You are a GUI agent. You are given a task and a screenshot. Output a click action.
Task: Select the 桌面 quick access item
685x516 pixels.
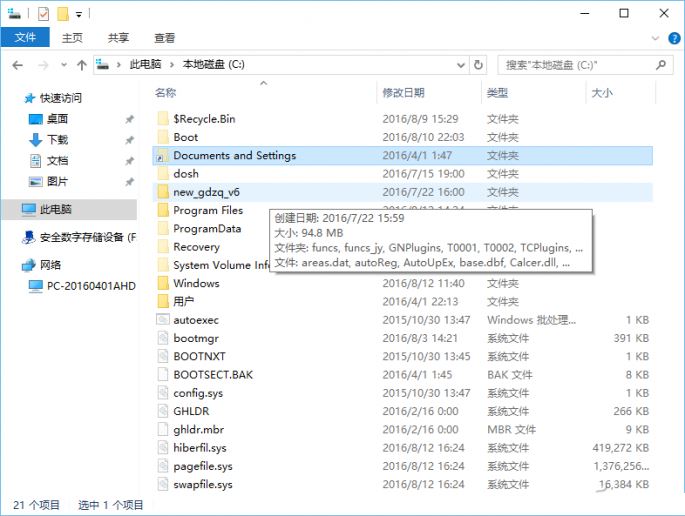coord(57,119)
